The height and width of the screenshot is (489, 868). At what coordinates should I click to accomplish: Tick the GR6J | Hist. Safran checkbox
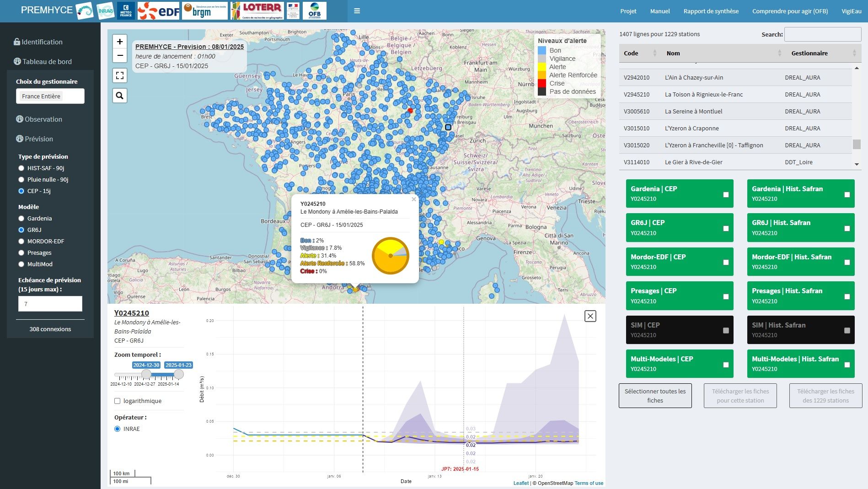[847, 228]
